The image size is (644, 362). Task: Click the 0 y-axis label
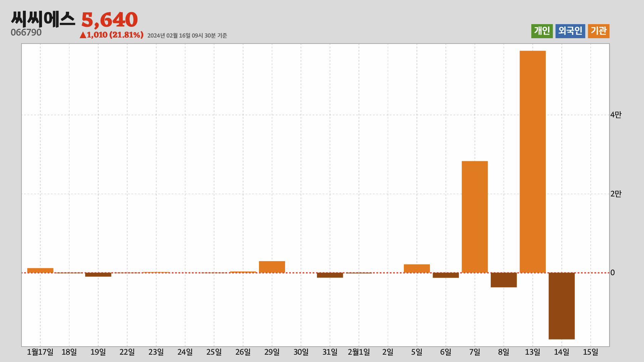pyautogui.click(x=612, y=273)
